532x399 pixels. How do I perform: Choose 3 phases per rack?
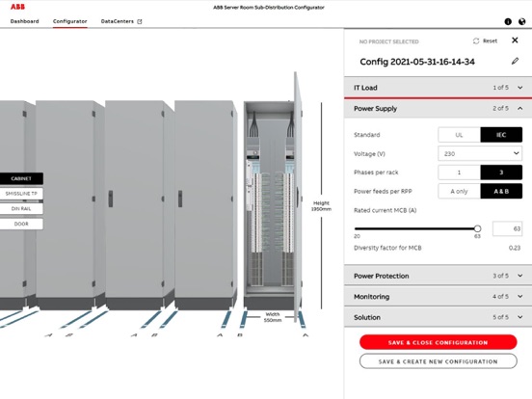pos(501,173)
